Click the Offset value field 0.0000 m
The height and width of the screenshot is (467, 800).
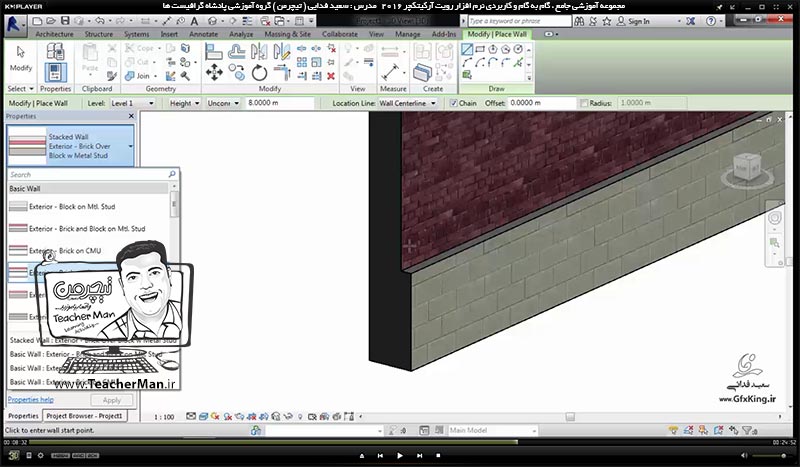tap(542, 103)
